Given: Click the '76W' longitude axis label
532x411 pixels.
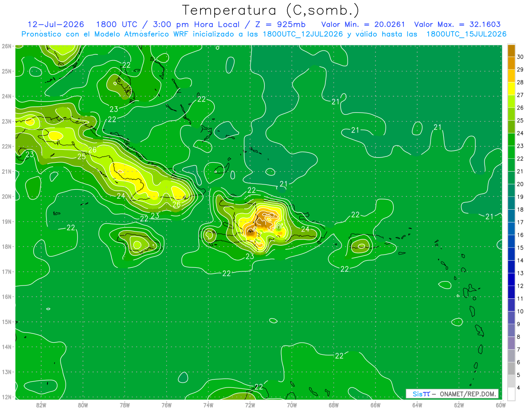Looking at the screenshot, I should pyautogui.click(x=166, y=405).
